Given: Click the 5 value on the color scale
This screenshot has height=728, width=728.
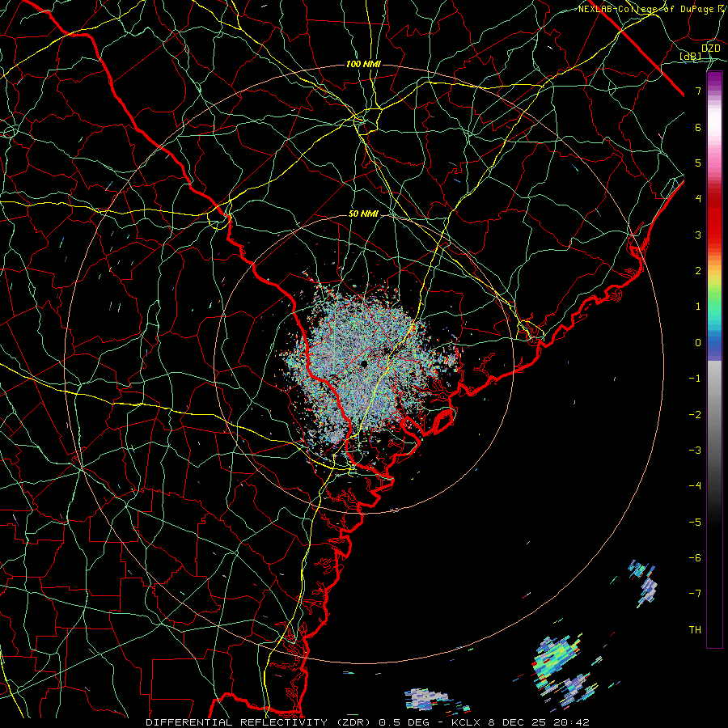Looking at the screenshot, I should 698,163.
